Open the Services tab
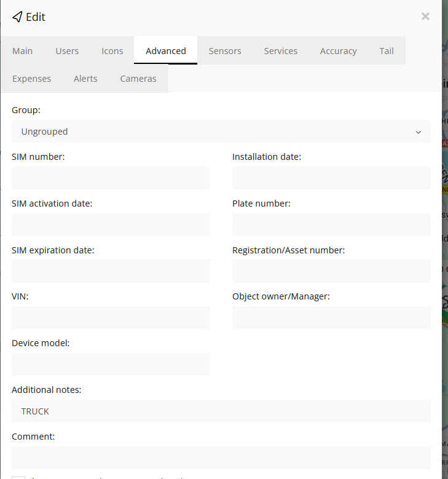This screenshot has height=479, width=448. pyautogui.click(x=281, y=51)
